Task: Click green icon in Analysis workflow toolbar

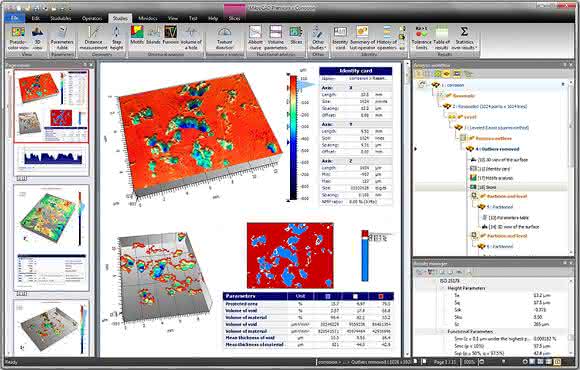Action: tap(437, 74)
